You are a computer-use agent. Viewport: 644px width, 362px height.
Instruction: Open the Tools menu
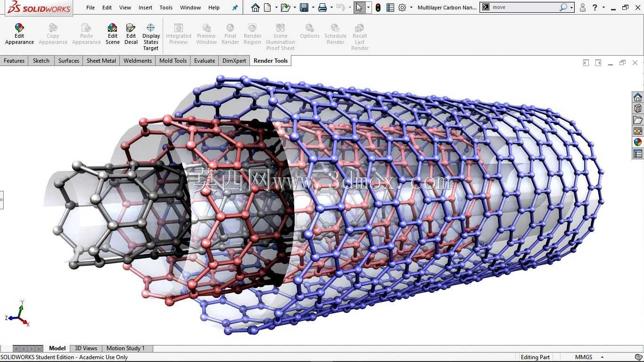[166, 8]
